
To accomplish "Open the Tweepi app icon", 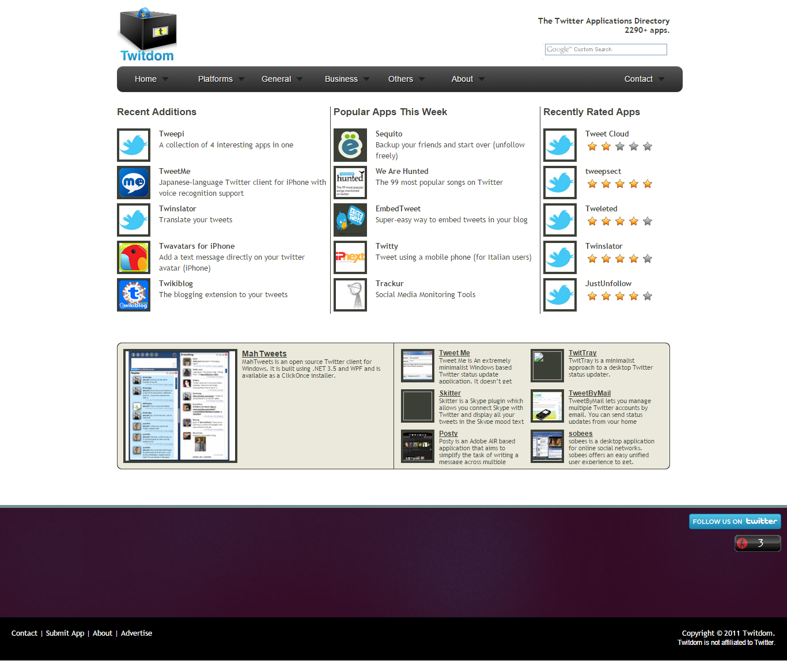I will click(134, 145).
